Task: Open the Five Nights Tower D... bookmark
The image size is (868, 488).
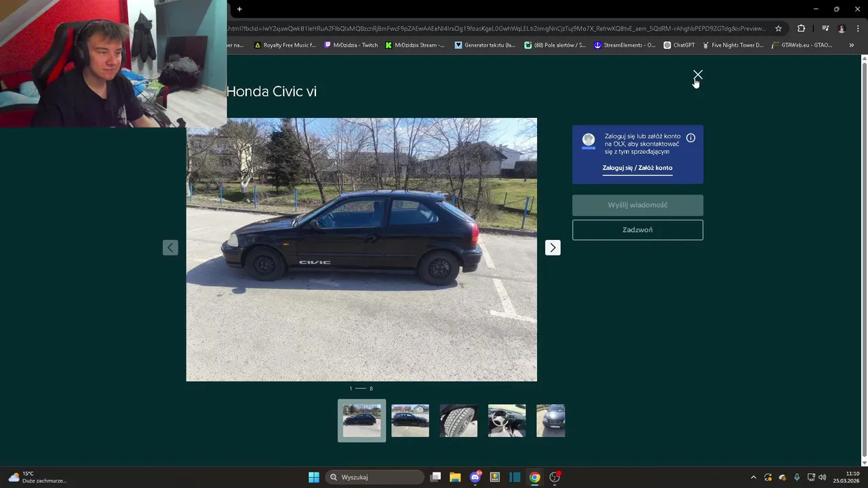Action: click(x=732, y=45)
